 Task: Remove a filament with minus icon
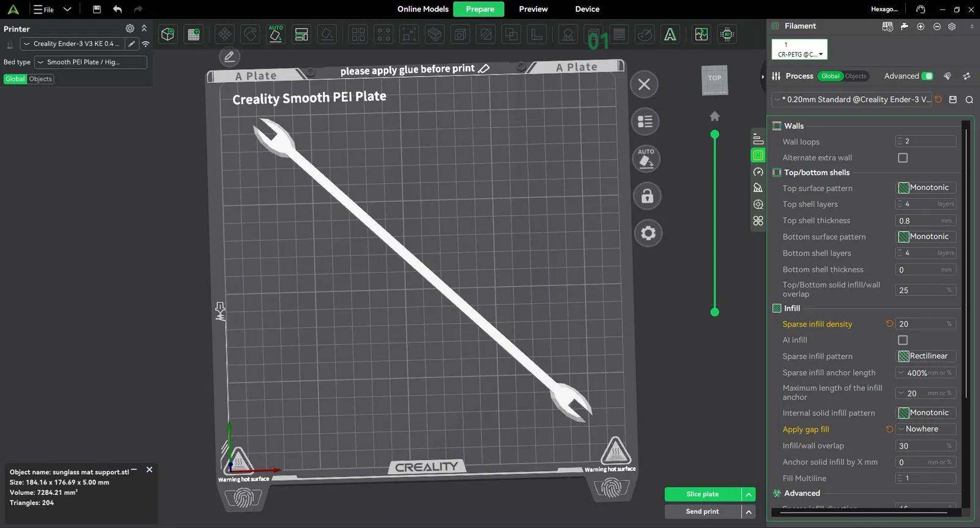click(x=937, y=26)
